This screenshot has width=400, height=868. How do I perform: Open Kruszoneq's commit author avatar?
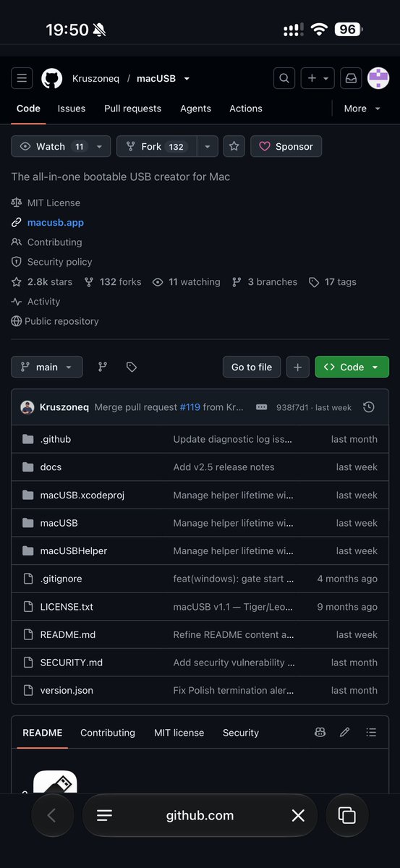[x=27, y=407]
